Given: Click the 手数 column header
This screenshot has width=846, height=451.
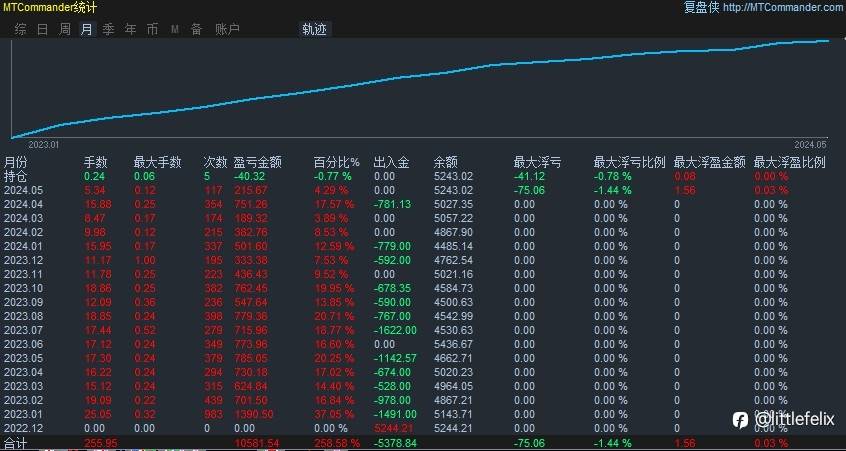Looking at the screenshot, I should click(x=95, y=162).
